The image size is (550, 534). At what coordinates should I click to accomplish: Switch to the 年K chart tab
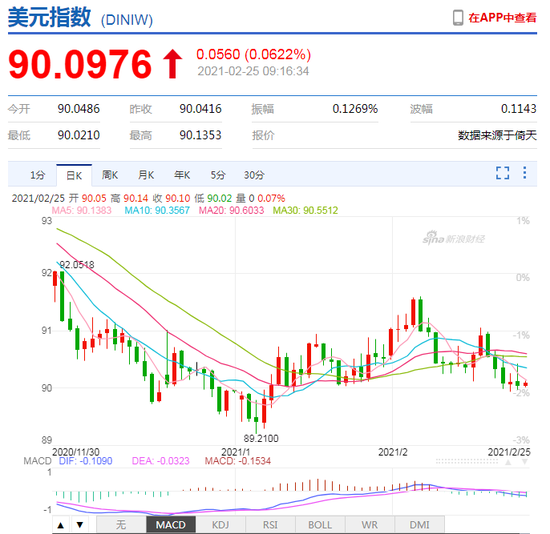coord(182,175)
